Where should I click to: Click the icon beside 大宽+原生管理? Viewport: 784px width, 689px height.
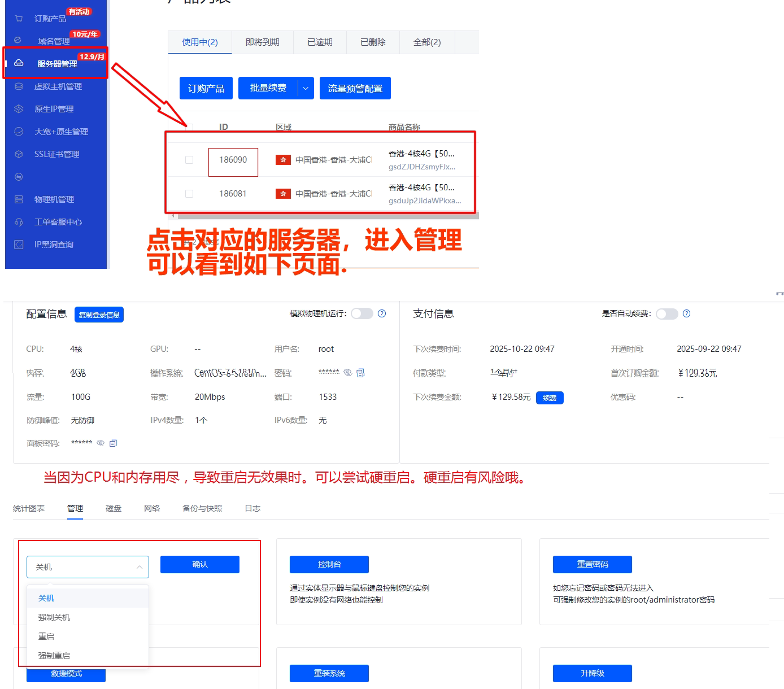coord(19,131)
